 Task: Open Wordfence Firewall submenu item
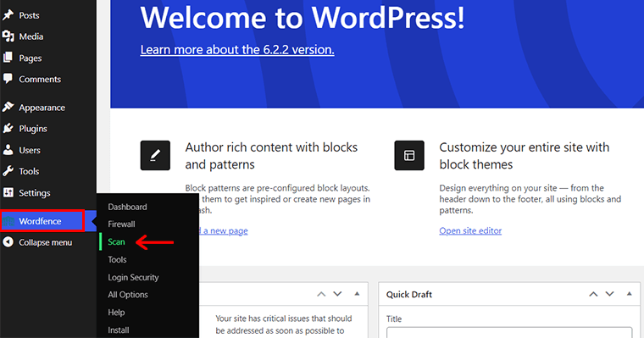[121, 224]
